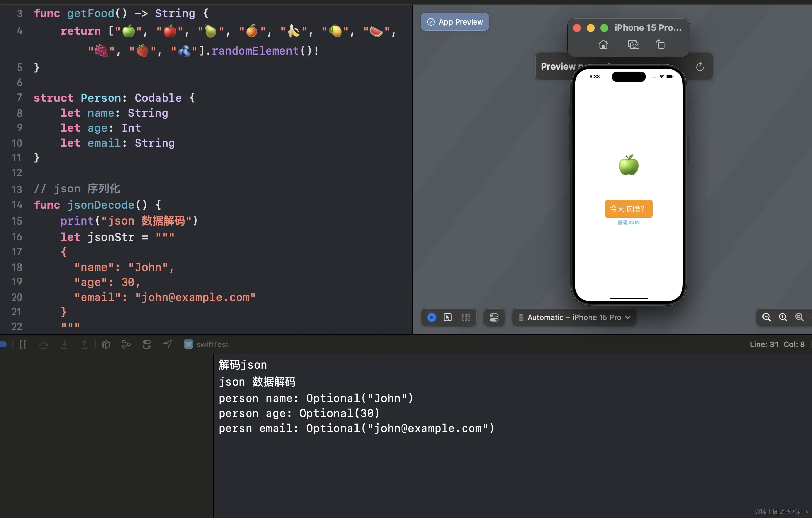Switch to Selectable preview mode
Viewport: 812px width, 518px height.
448,317
